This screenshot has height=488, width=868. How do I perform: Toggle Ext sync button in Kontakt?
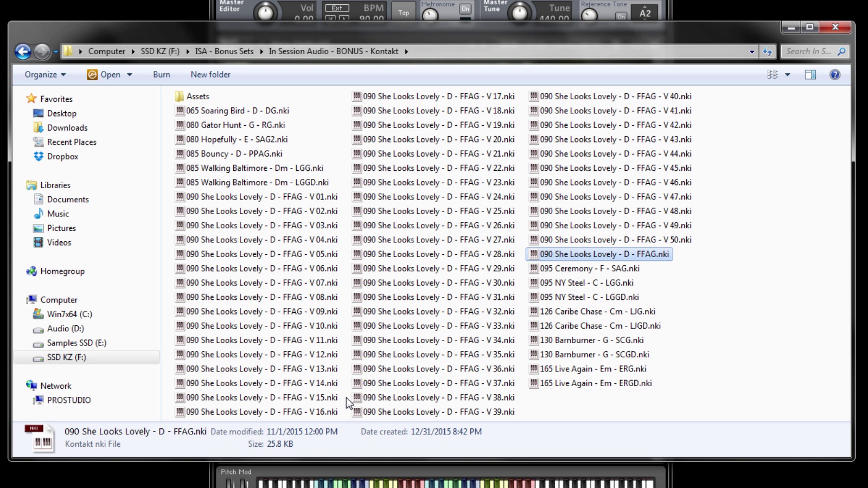pos(337,8)
